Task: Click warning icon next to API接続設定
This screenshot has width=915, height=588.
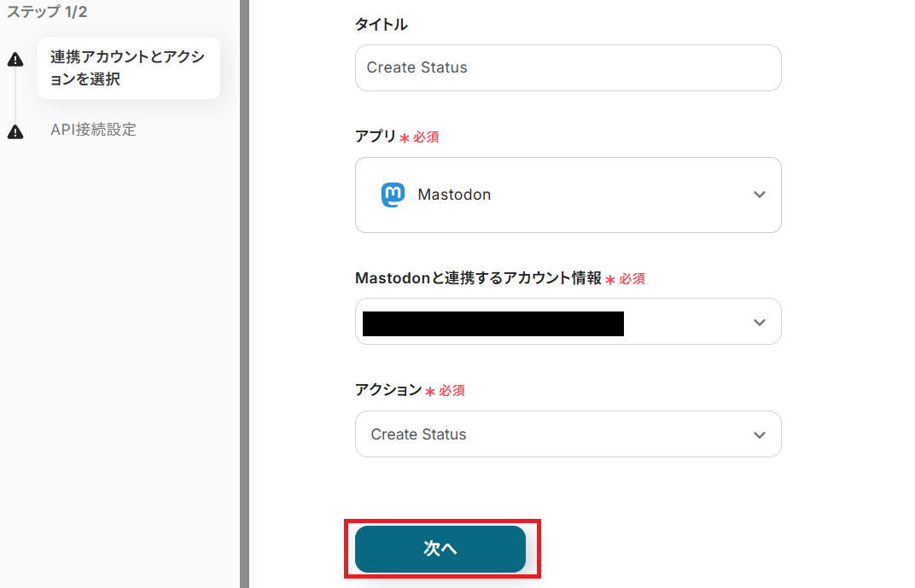Action: [15, 132]
